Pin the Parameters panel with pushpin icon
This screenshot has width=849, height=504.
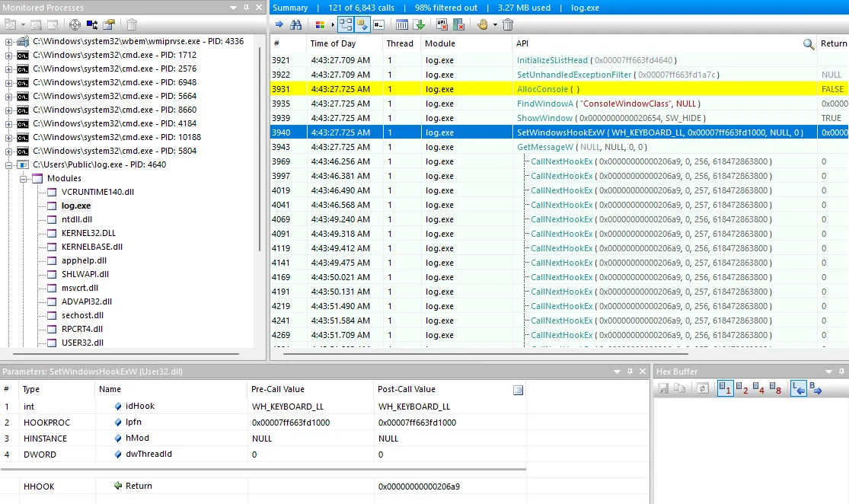[x=630, y=372]
